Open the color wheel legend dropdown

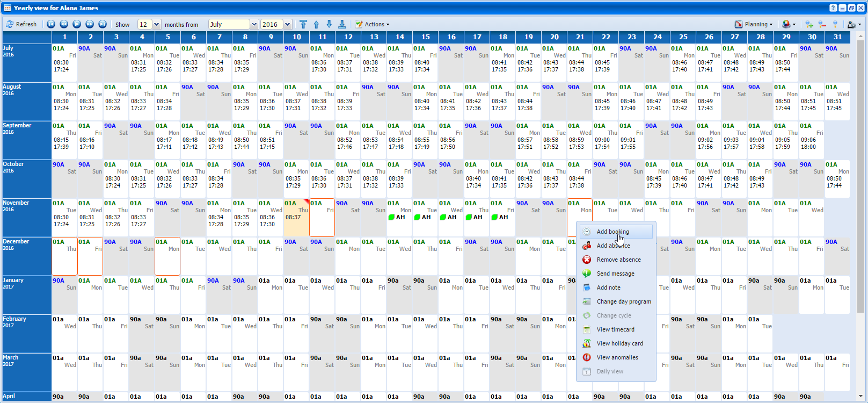click(x=789, y=24)
